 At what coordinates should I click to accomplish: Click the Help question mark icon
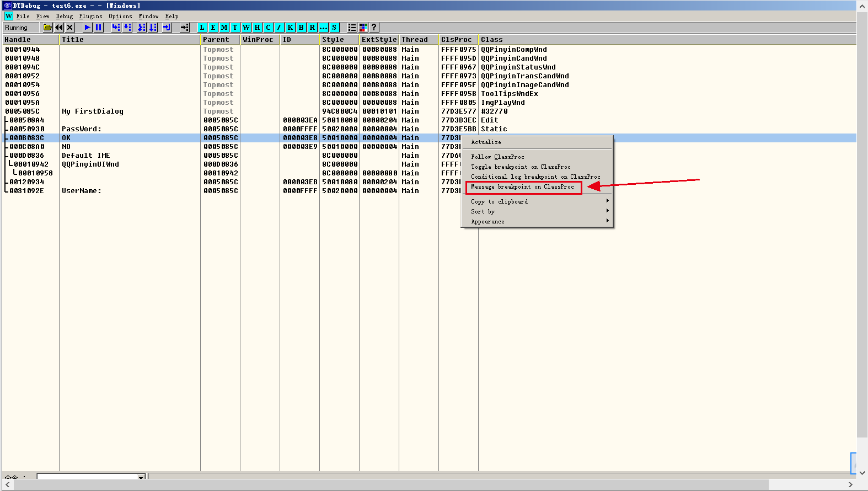click(374, 28)
